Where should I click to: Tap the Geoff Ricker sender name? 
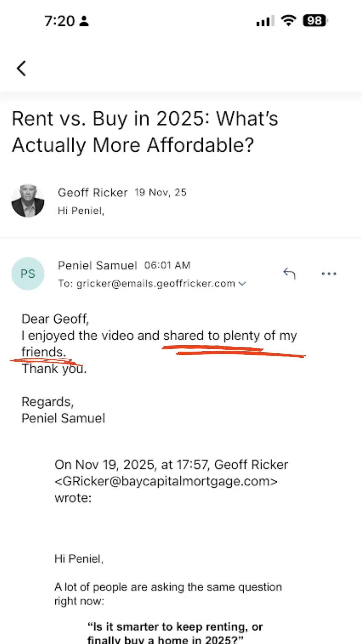pos(93,193)
